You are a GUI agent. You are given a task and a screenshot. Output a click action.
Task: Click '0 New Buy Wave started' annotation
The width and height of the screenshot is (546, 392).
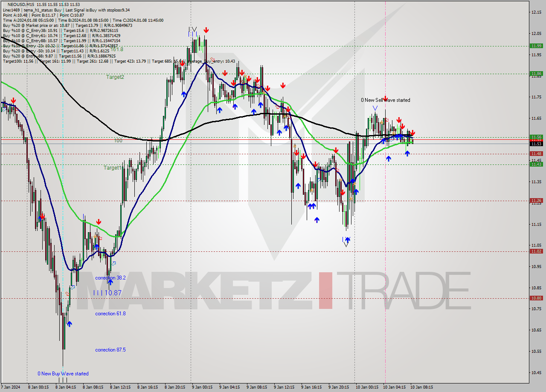(63, 374)
